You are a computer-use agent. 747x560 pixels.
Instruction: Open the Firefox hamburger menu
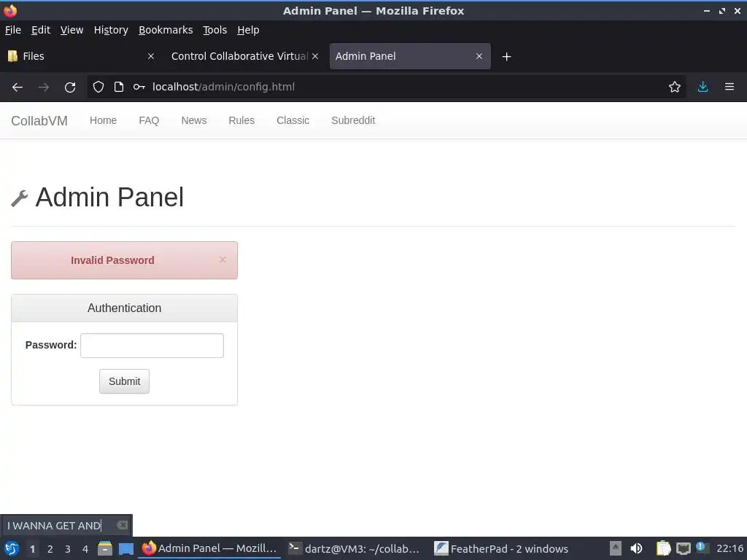tap(729, 87)
